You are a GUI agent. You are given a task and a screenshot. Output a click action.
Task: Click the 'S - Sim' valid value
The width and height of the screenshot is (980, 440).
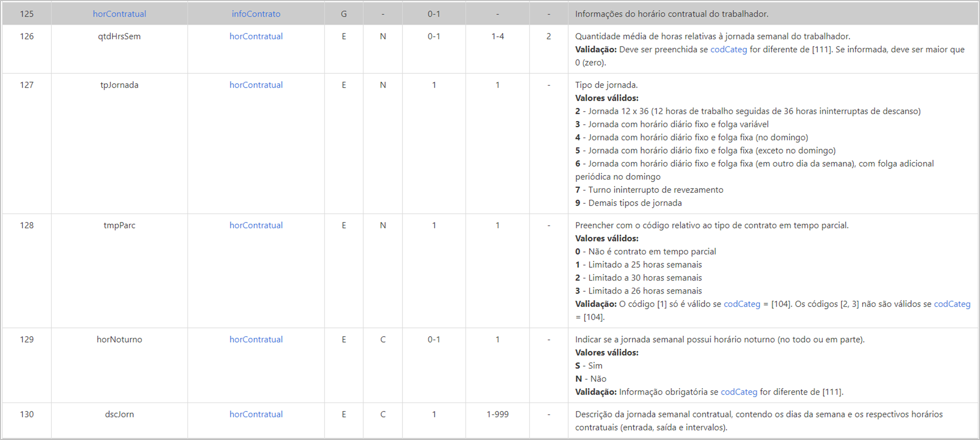coord(589,366)
